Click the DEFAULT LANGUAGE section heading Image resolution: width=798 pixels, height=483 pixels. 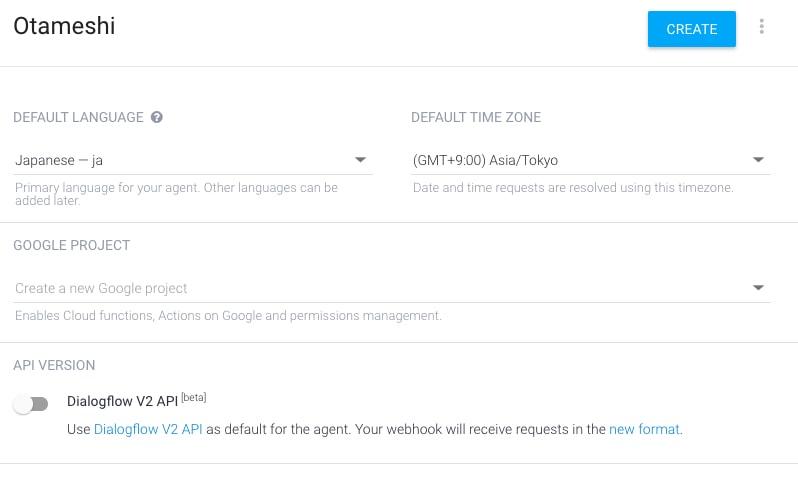78,117
